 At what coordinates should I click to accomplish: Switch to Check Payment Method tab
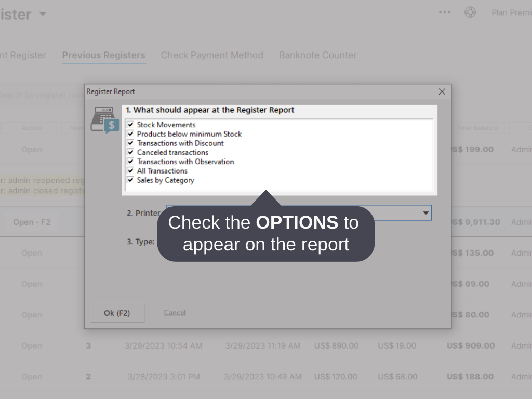click(x=212, y=55)
